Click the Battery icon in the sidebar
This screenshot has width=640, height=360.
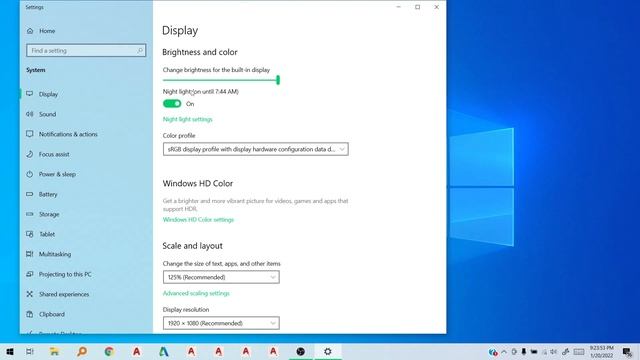point(30,194)
